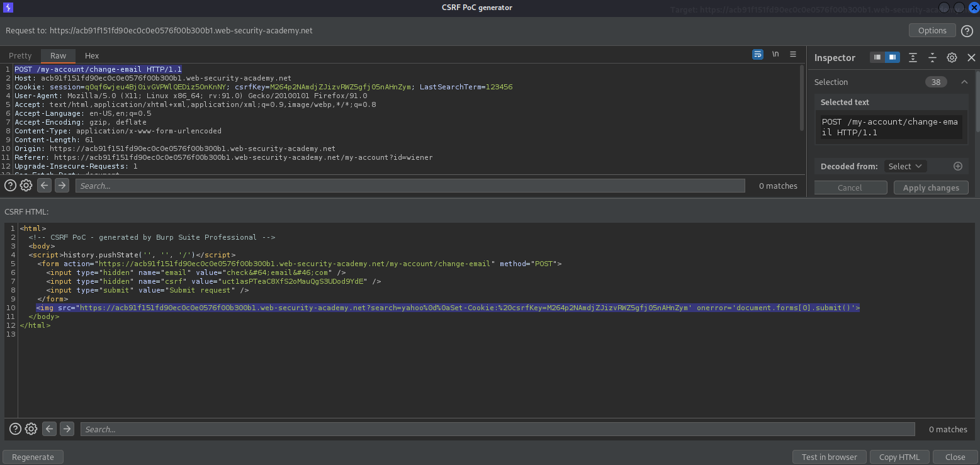Image resolution: width=980 pixels, height=465 pixels.
Task: Go to next match in CSRF HTML search
Action: coord(67,429)
